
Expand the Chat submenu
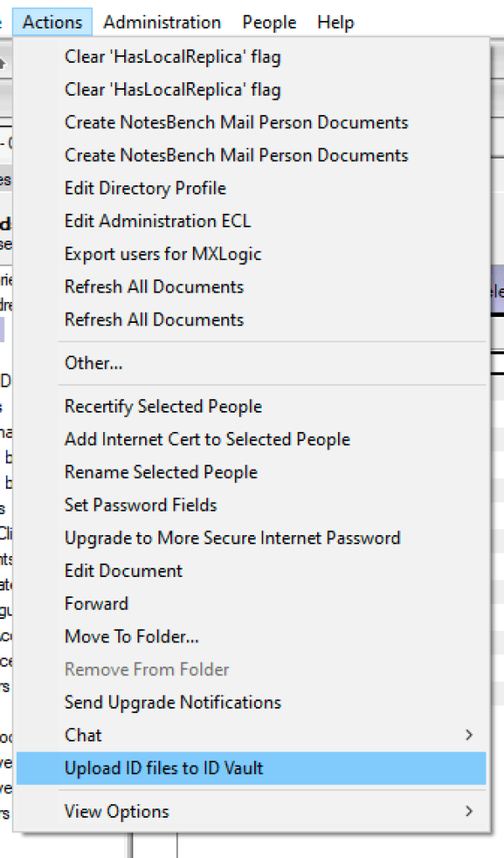[83, 736]
